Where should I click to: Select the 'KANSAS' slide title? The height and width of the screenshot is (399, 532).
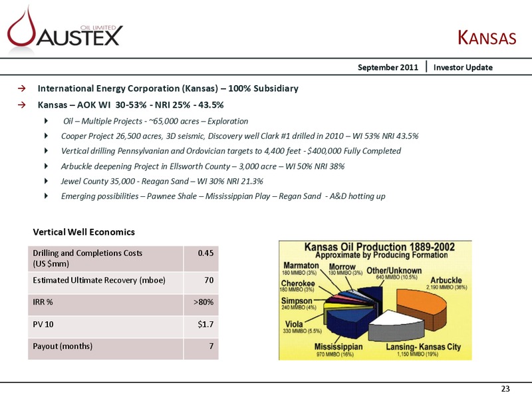[487, 38]
